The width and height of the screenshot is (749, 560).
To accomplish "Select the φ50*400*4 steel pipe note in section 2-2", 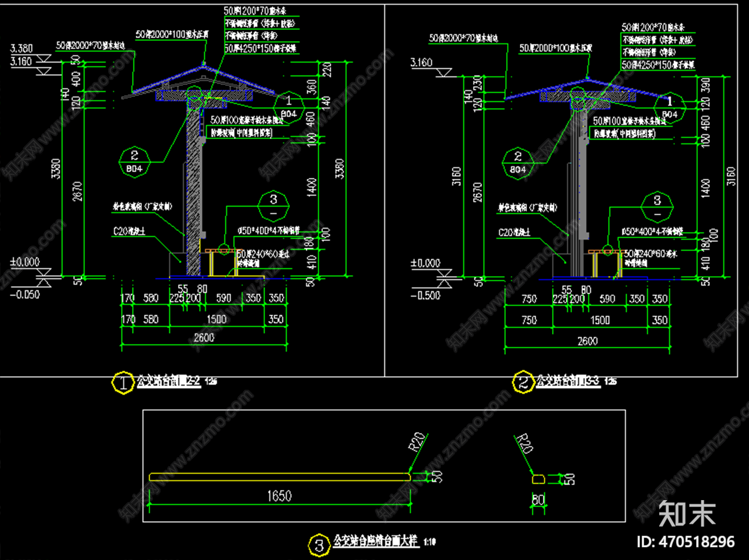I will pos(269,230).
